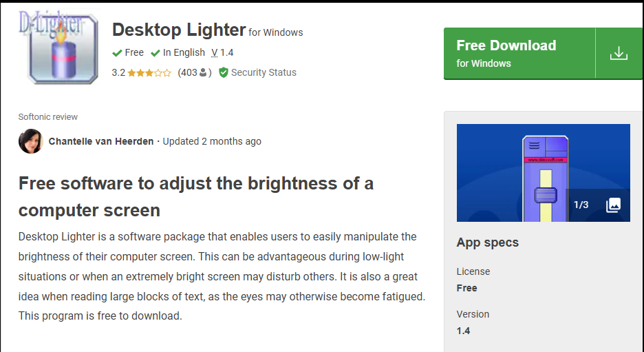Click the user silhouette icon beside 403

click(x=203, y=73)
